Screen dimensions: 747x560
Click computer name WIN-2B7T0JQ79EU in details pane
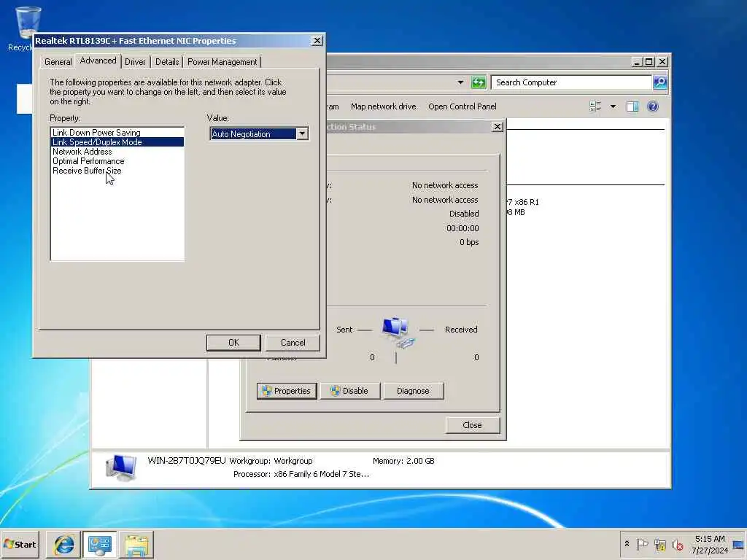click(186, 461)
